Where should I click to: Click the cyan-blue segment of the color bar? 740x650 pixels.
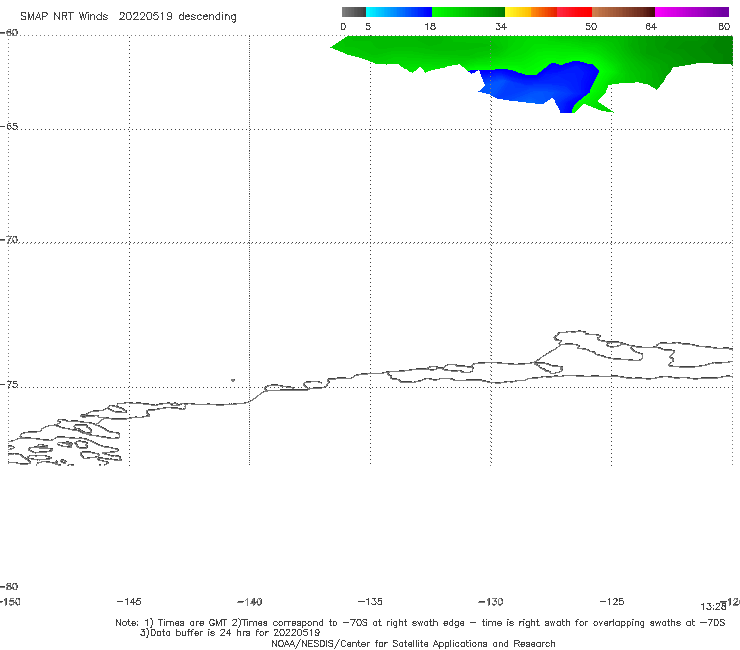click(x=399, y=12)
